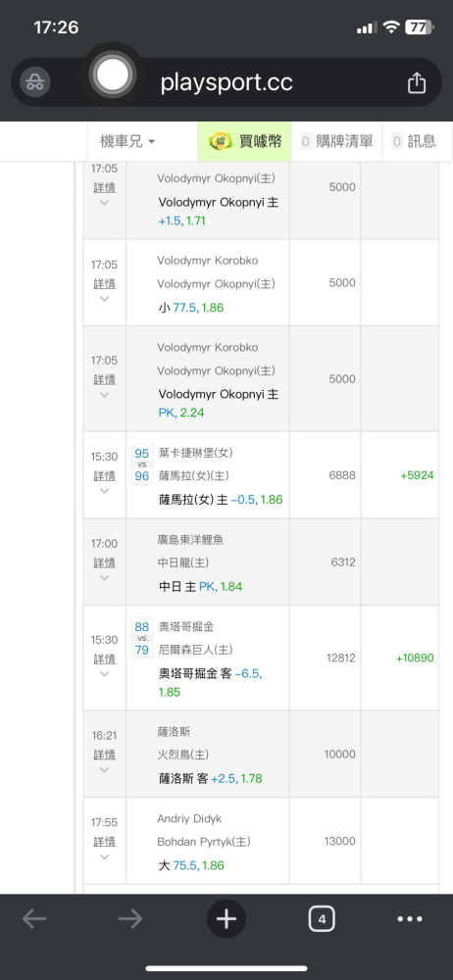Open the tab switcher showing 4 tabs
Image resolution: width=453 pixels, height=980 pixels.
[322, 919]
